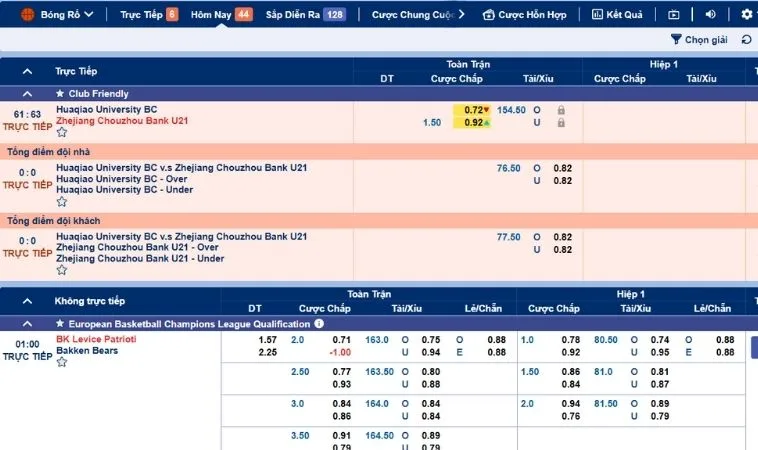This screenshot has width=758, height=450.
Task: Mute sound with the speaker icon
Action: click(x=710, y=15)
